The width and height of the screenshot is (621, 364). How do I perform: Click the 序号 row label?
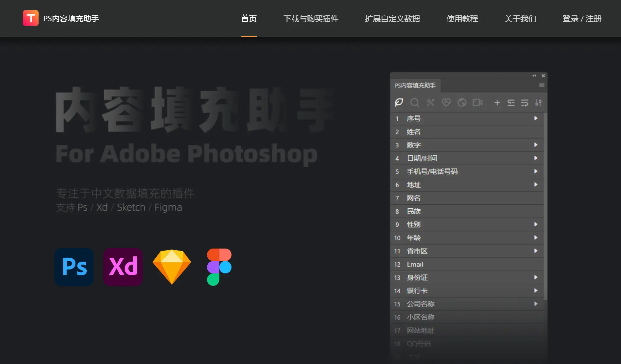pos(414,118)
